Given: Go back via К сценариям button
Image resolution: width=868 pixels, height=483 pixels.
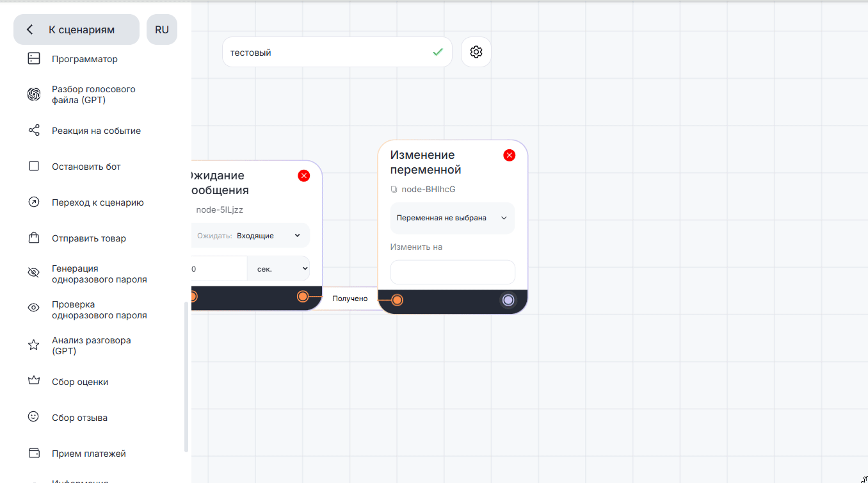Looking at the screenshot, I should [76, 29].
